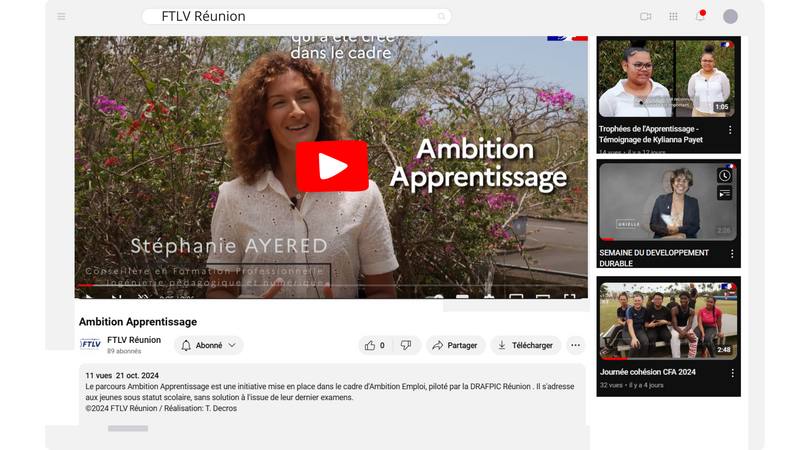This screenshot has width=800, height=450.
Task: Open the user account avatar
Action: pos(730,16)
